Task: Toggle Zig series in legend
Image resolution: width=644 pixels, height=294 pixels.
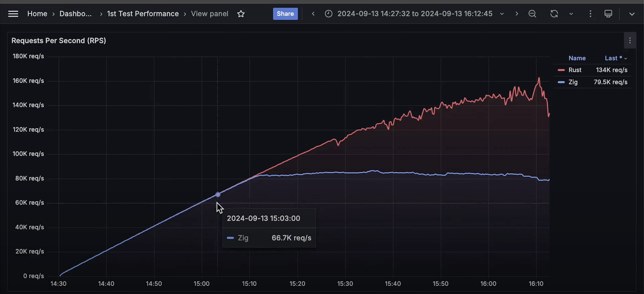Action: coord(573,82)
